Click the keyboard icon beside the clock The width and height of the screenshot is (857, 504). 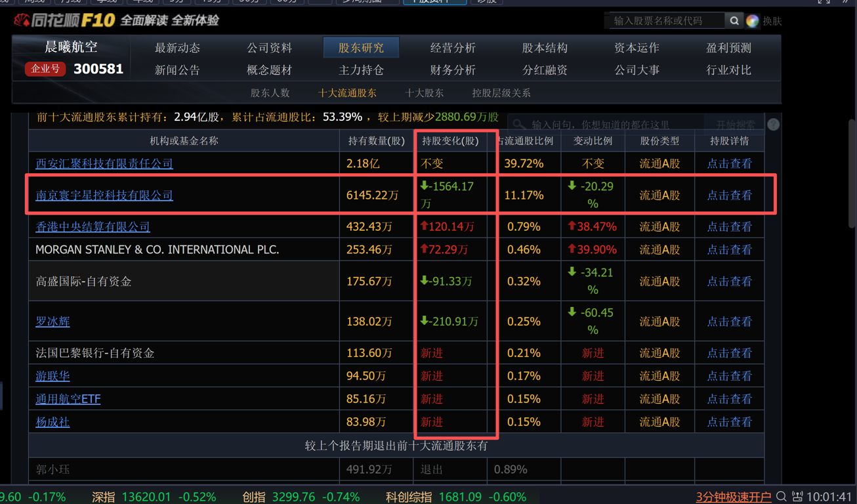click(x=797, y=497)
